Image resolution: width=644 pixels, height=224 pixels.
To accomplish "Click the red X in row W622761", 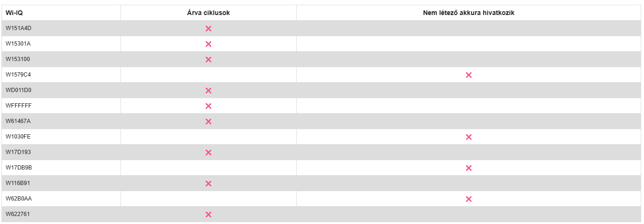I will coord(208,215).
